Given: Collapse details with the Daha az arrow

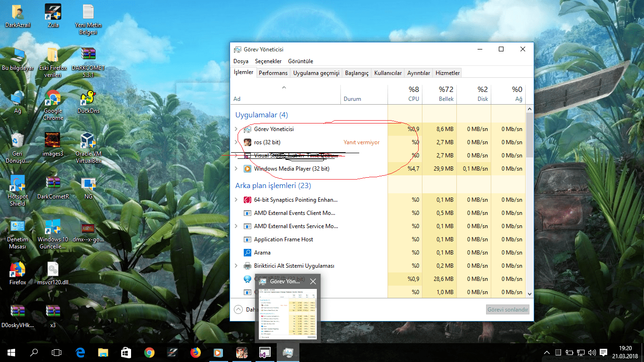Looking at the screenshot, I should coord(239,309).
